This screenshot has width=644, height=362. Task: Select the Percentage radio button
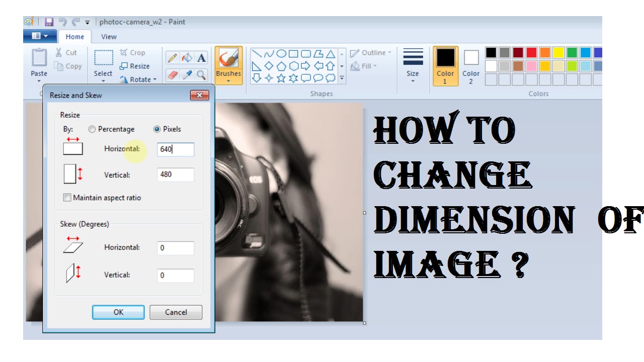[x=92, y=129]
